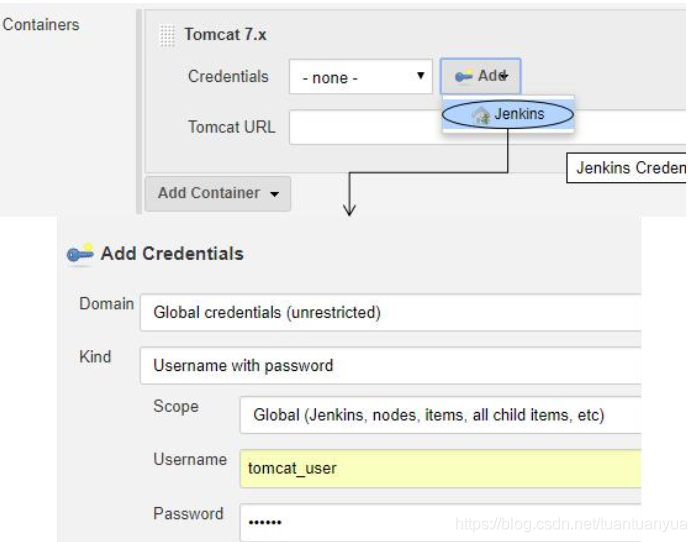This screenshot has width=697, height=542.
Task: Open the Domain Global credentials selector
Action: (390, 313)
